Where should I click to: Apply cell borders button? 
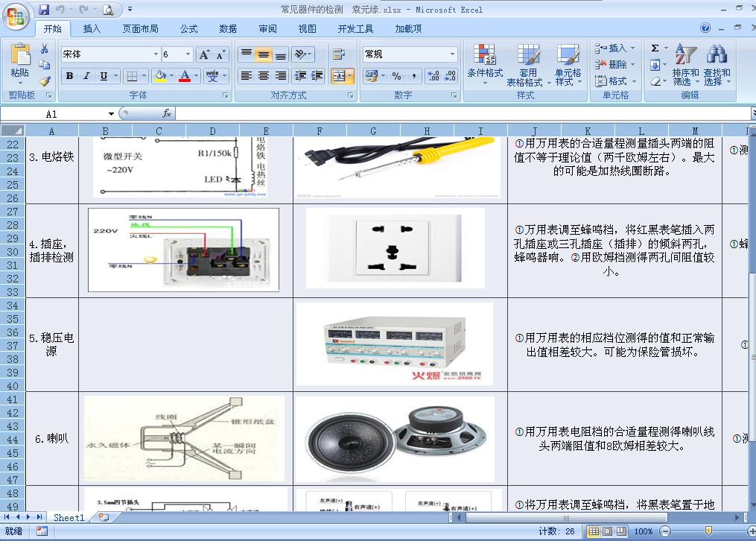pyautogui.click(x=132, y=76)
